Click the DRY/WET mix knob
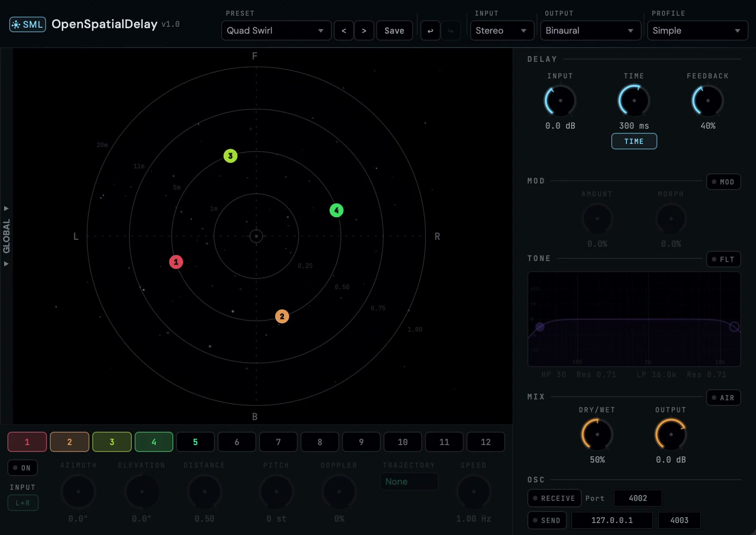The height and width of the screenshot is (535, 756). pos(597,434)
